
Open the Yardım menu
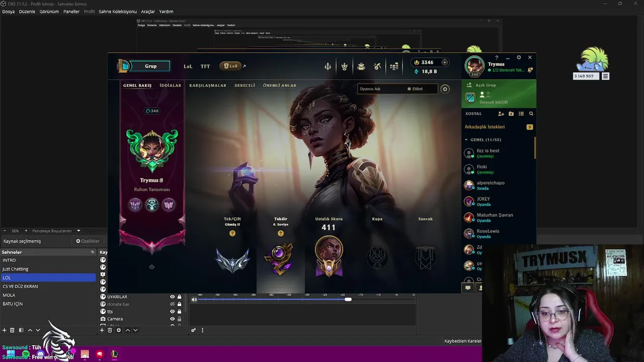[x=166, y=12]
